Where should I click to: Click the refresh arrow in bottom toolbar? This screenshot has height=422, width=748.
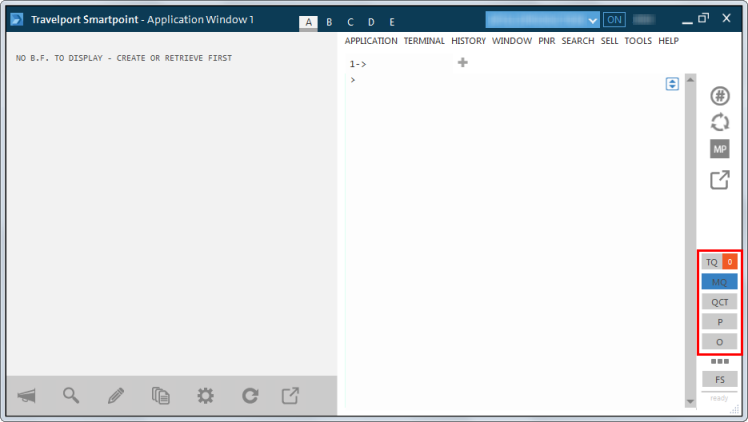click(x=250, y=396)
